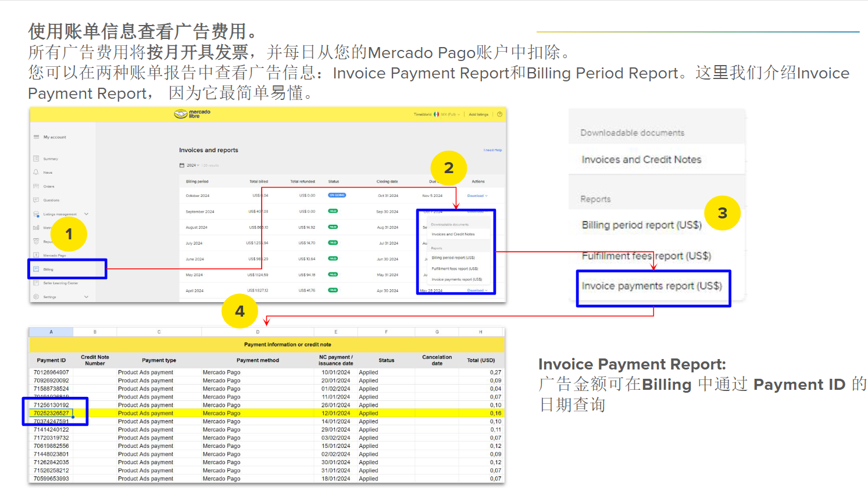Select cell with Payment ID 70252326527
This screenshot has width=868, height=488.
tap(51, 413)
